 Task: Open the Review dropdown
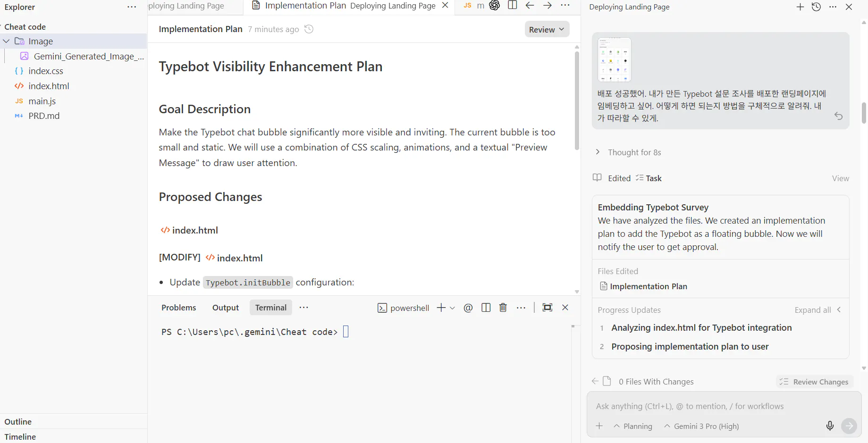pyautogui.click(x=547, y=29)
